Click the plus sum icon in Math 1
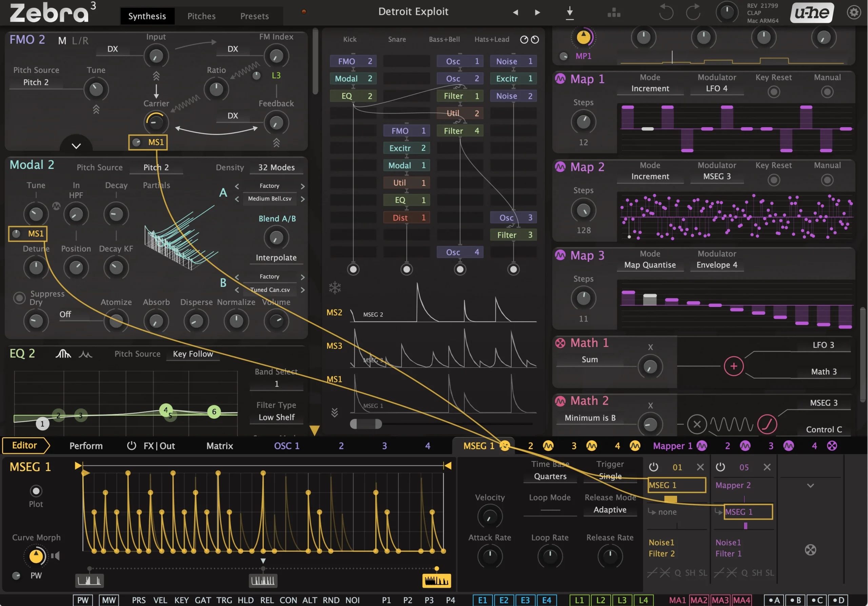 click(734, 366)
